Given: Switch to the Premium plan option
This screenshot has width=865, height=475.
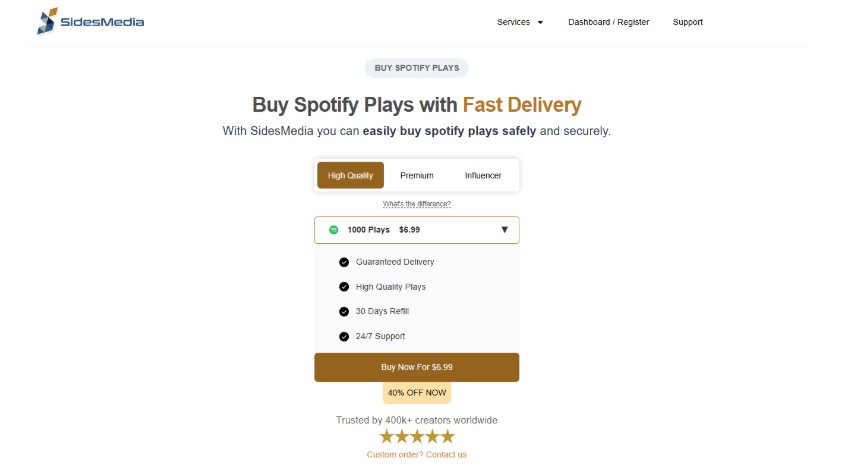Looking at the screenshot, I should pyautogui.click(x=417, y=176).
